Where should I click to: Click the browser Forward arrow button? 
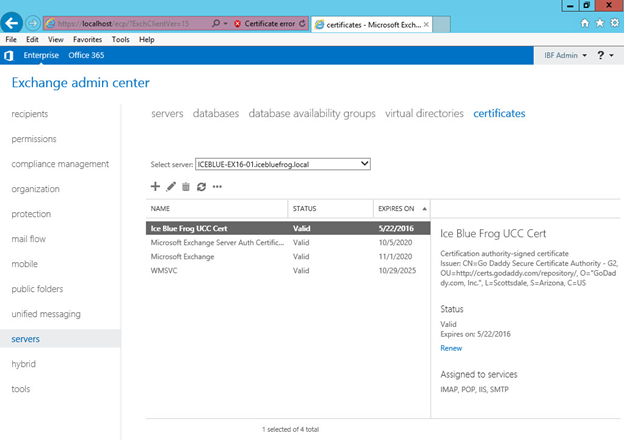(33, 23)
